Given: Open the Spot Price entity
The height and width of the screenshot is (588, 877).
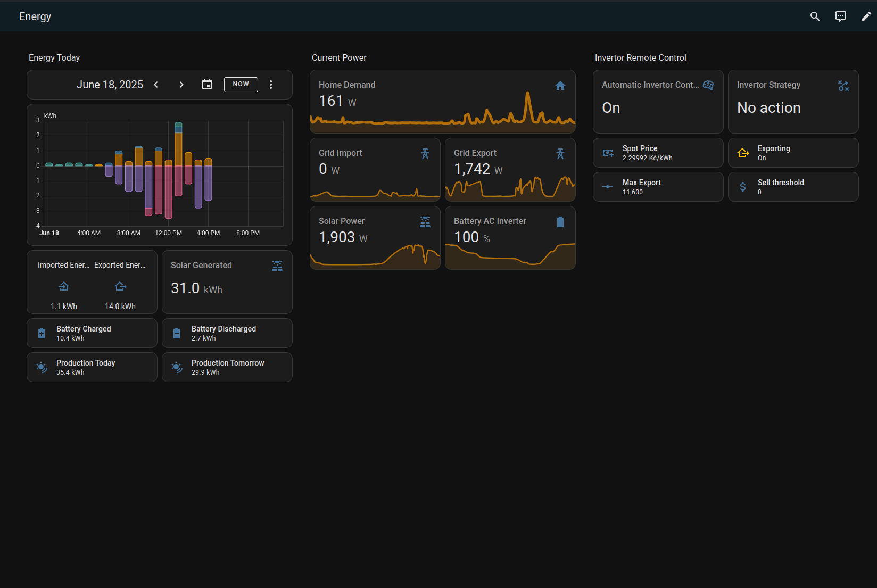Looking at the screenshot, I should [x=658, y=153].
